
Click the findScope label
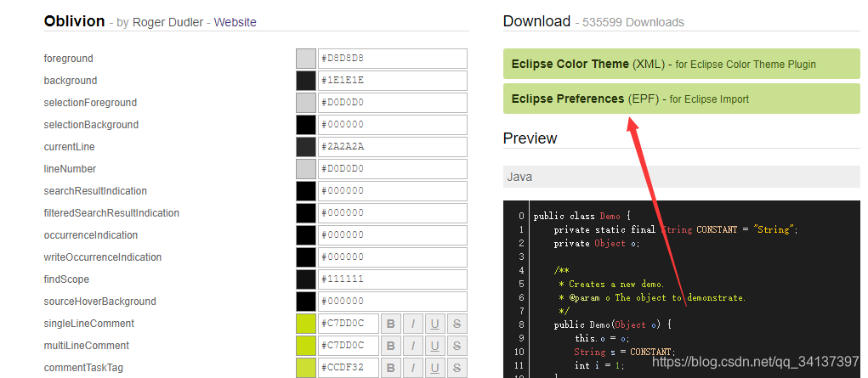[x=66, y=279]
